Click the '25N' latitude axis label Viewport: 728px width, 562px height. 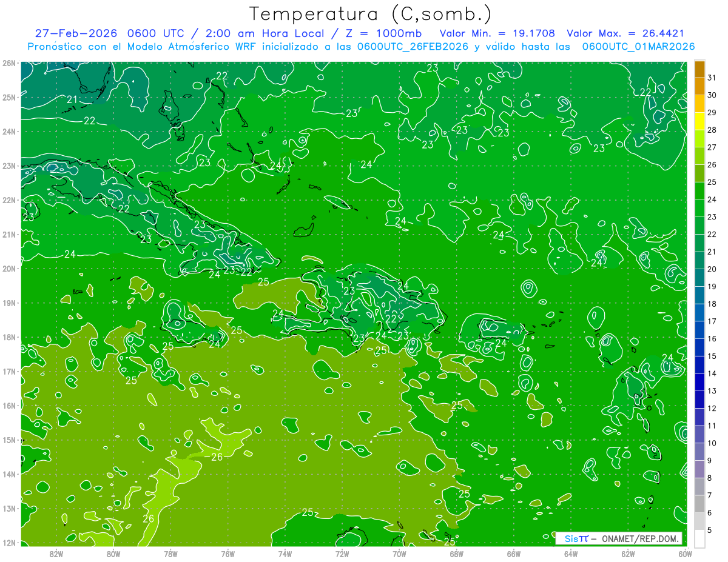9,97
